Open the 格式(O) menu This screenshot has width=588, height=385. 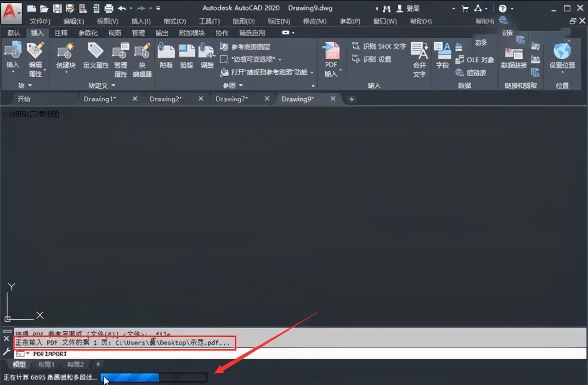(x=175, y=21)
